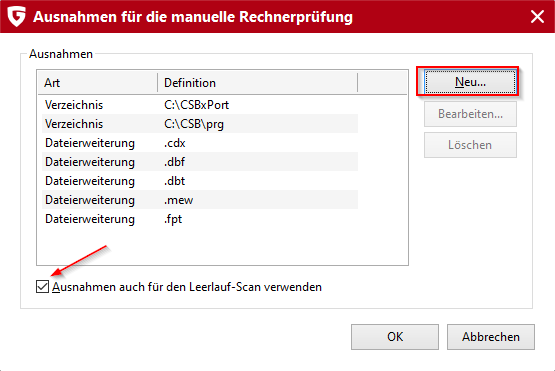Image resolution: width=555 pixels, height=371 pixels.
Task: Sort by the Definition column header
Action: [x=257, y=83]
